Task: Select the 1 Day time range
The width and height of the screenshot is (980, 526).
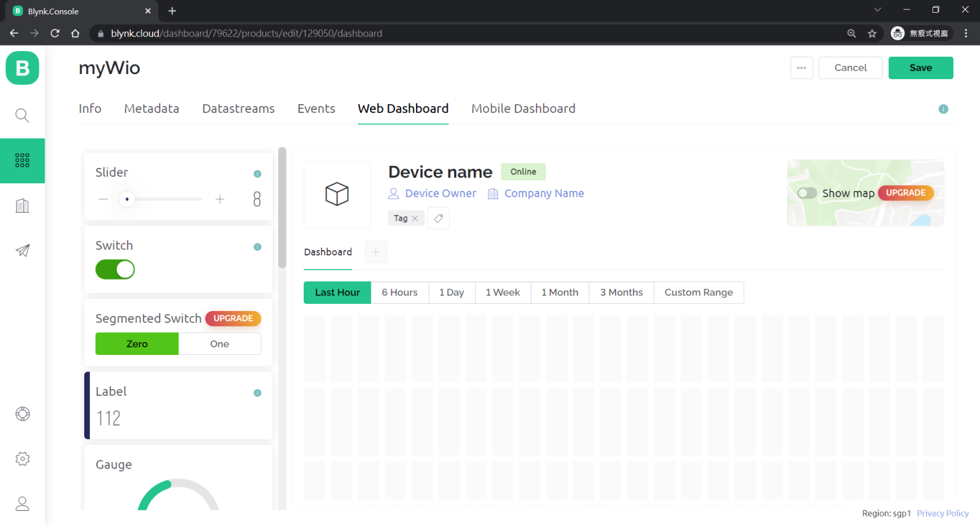Action: tap(452, 292)
